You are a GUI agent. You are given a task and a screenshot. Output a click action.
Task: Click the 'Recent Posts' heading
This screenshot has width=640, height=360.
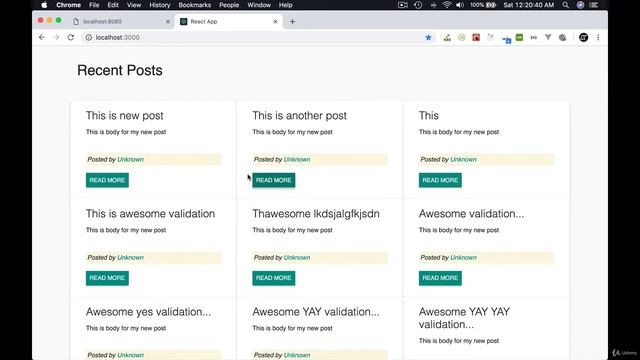tap(120, 70)
